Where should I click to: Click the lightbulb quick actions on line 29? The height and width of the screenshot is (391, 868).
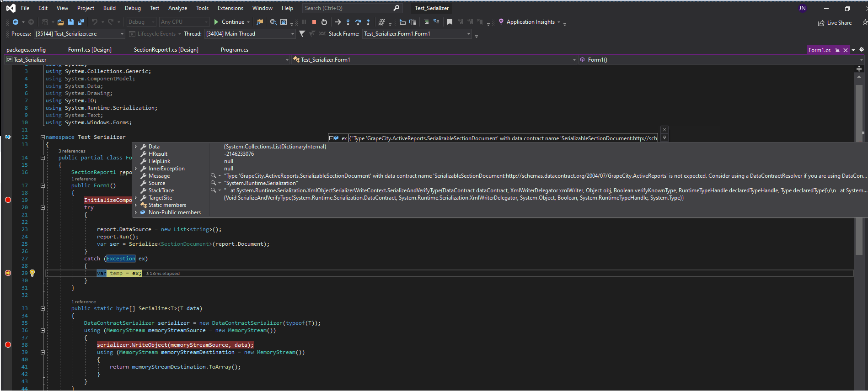click(32, 273)
